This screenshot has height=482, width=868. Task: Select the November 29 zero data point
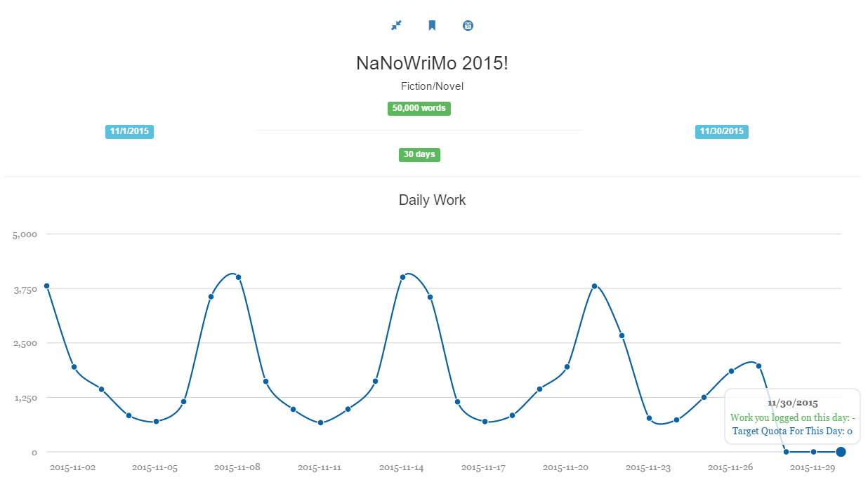coord(813,452)
